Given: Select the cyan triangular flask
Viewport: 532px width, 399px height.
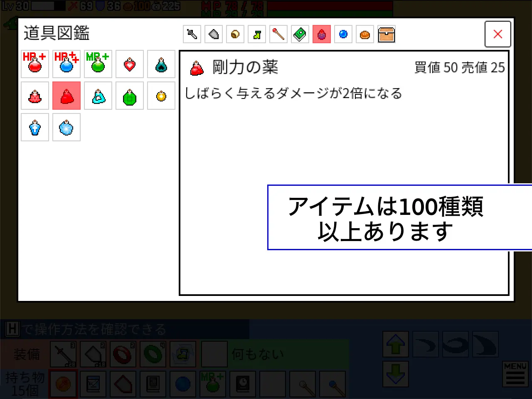Looking at the screenshot, I should pos(98,96).
